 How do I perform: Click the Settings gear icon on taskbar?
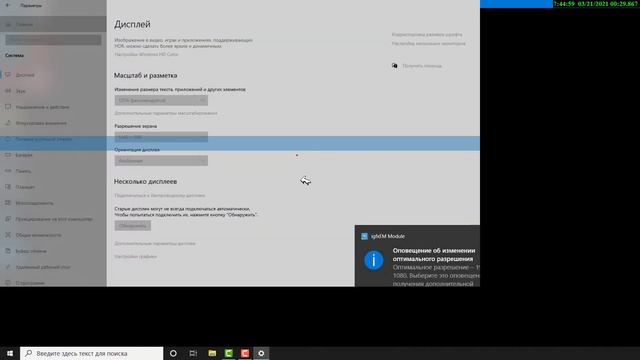pos(261,353)
